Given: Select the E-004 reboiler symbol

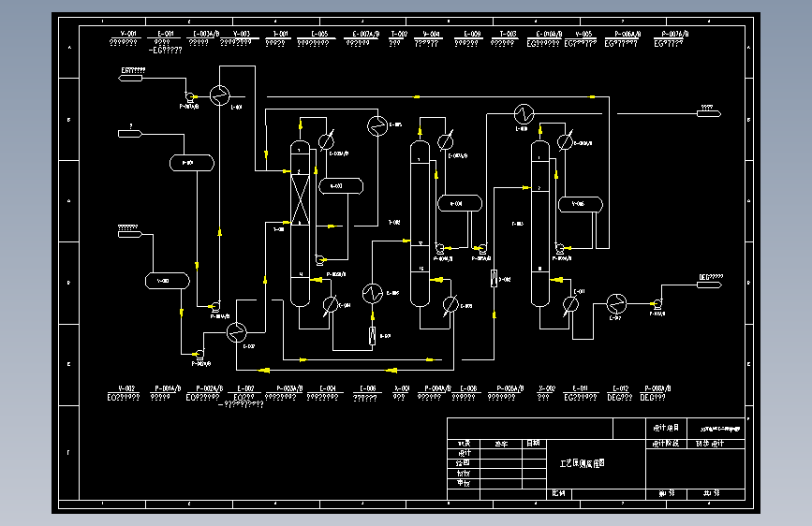Looking at the screenshot, I should click(x=331, y=304).
